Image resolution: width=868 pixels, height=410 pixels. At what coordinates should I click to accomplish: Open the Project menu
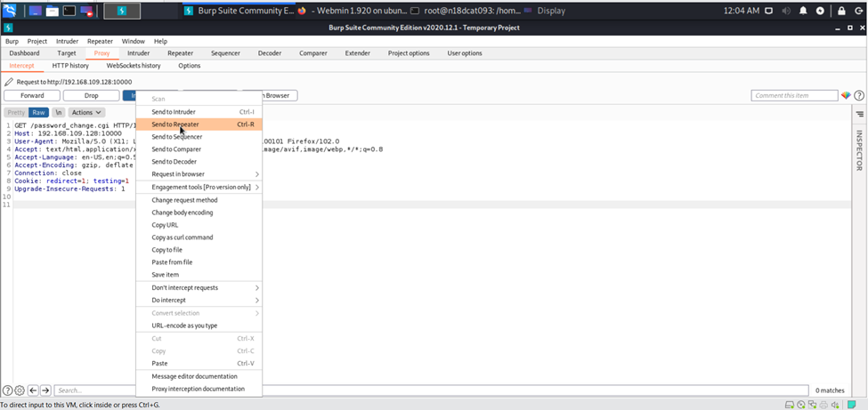tap(37, 42)
